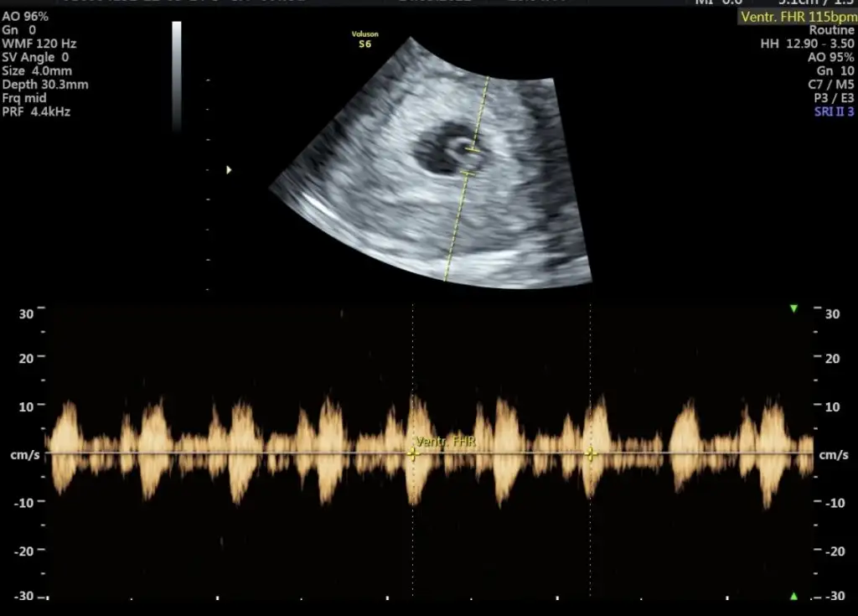Image resolution: width=858 pixels, height=616 pixels.
Task: Click the SRI II 3 setting
Action: 834,111
